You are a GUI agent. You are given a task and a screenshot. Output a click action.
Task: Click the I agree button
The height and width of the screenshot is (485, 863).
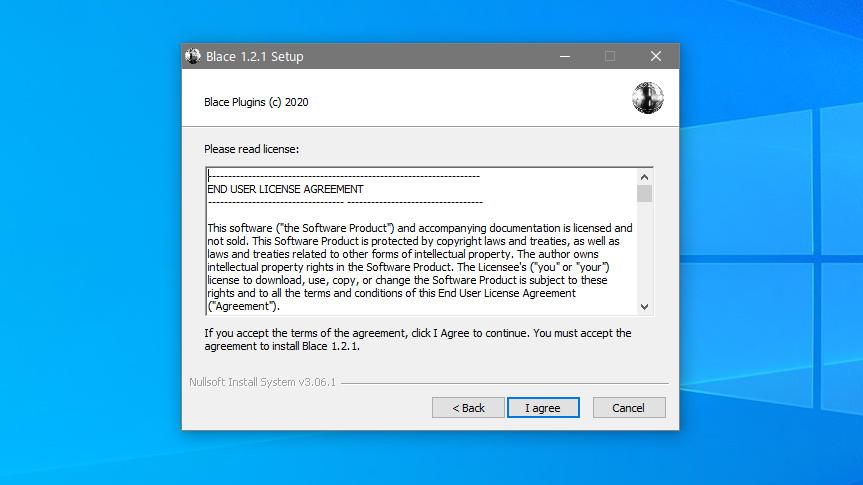pyautogui.click(x=543, y=408)
